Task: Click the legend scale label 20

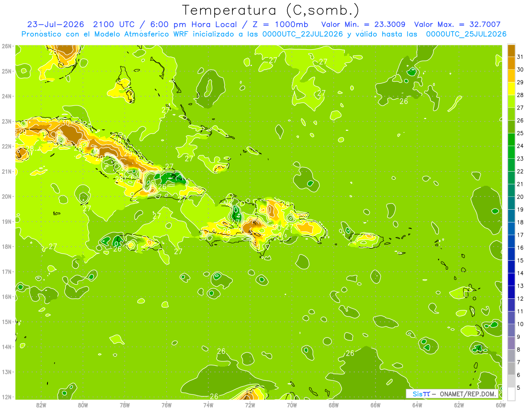Action: (x=520, y=197)
